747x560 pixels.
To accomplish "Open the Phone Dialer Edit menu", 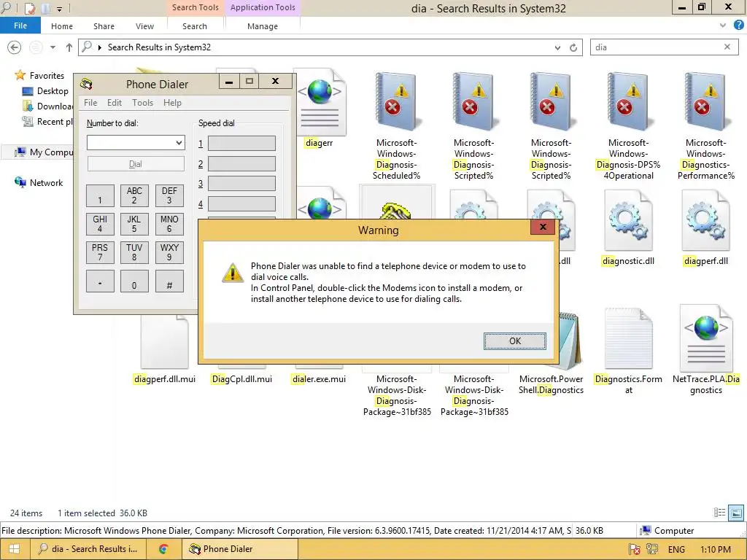I will (x=115, y=103).
